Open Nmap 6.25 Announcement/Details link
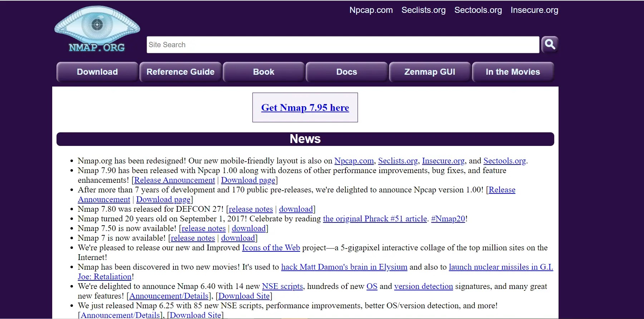The image size is (644, 319). coord(120,315)
